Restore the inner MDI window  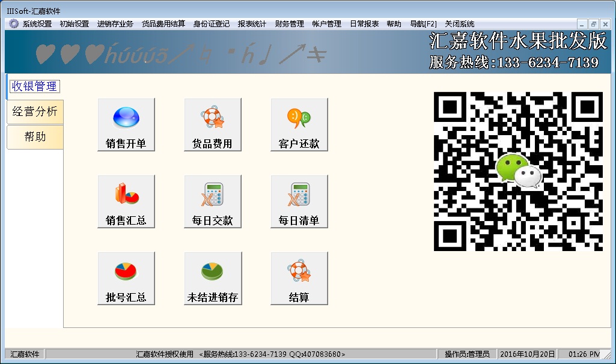594,25
